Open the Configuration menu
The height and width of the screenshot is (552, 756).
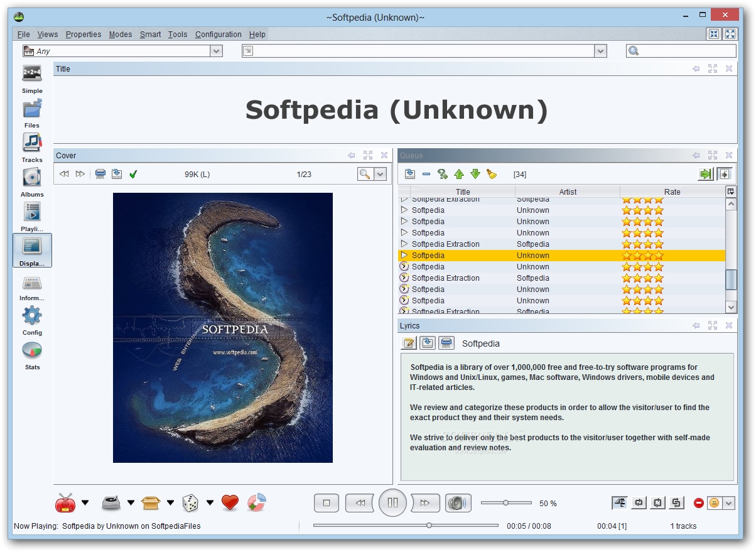[218, 35]
